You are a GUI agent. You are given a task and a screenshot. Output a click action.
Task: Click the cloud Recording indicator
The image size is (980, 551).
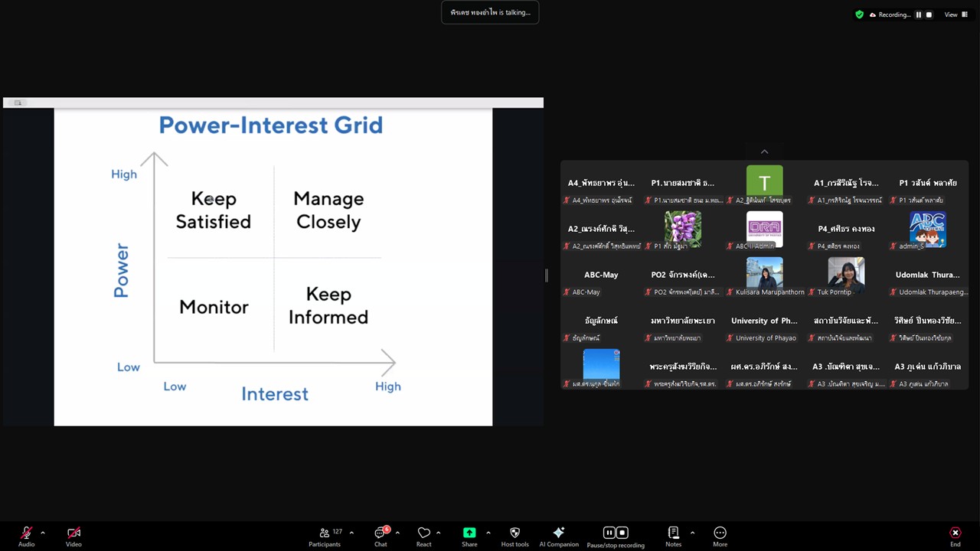click(889, 15)
